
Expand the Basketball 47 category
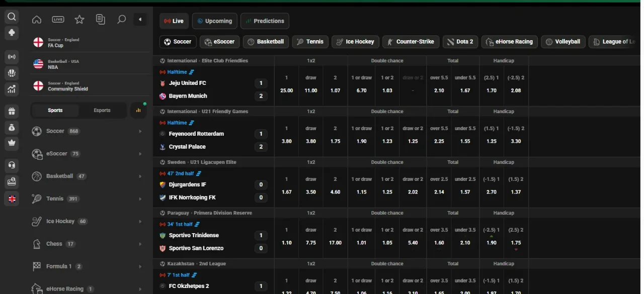88,176
